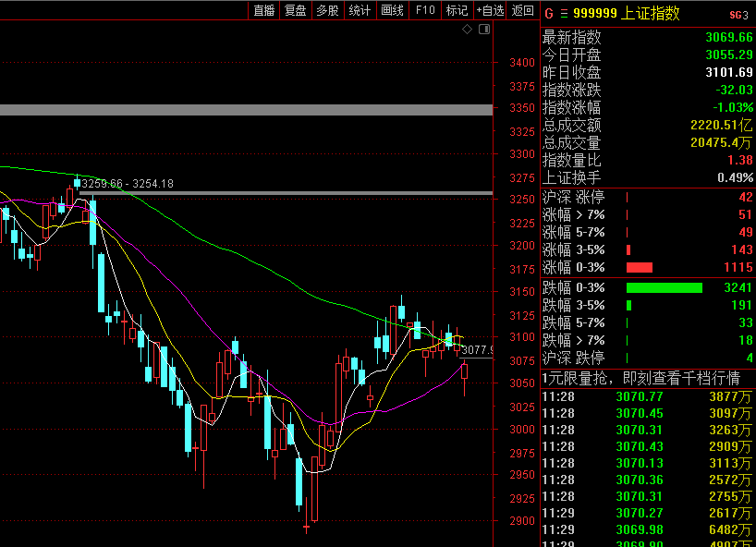Image resolution: width=756 pixels, height=547 pixels.
Task: Click the 返回 button
Action: (x=523, y=10)
